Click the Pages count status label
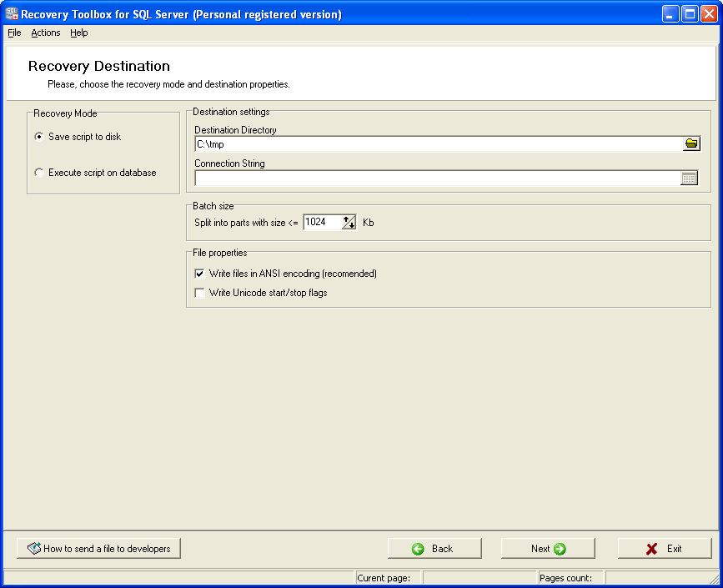 [x=565, y=578]
